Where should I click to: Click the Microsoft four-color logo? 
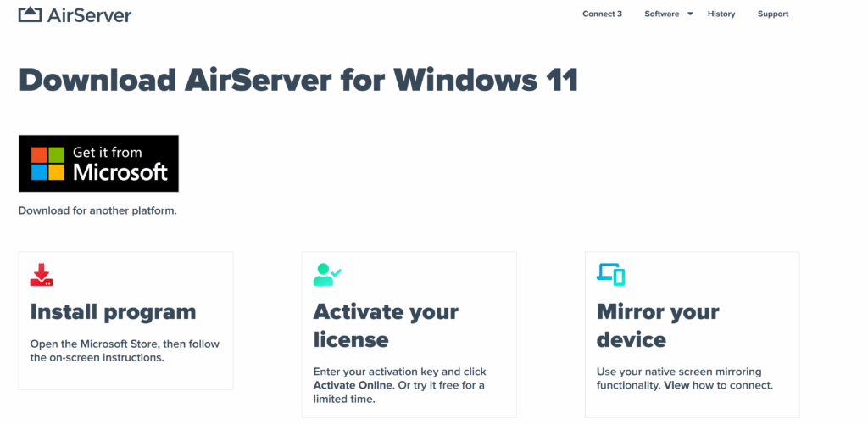48,163
